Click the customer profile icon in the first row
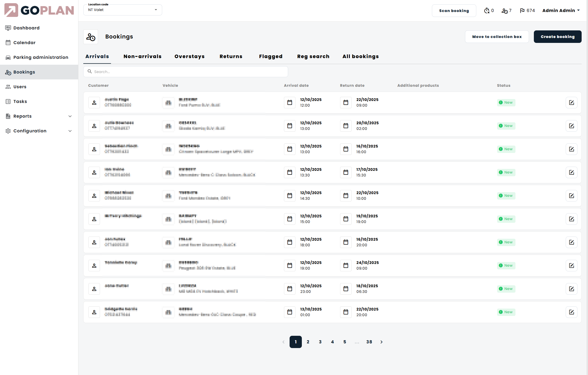The image size is (588, 375). pyautogui.click(x=94, y=102)
